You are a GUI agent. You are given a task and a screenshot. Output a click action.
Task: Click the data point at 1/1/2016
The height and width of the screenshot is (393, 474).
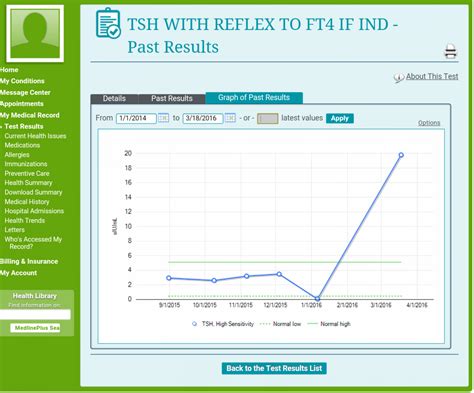click(317, 299)
